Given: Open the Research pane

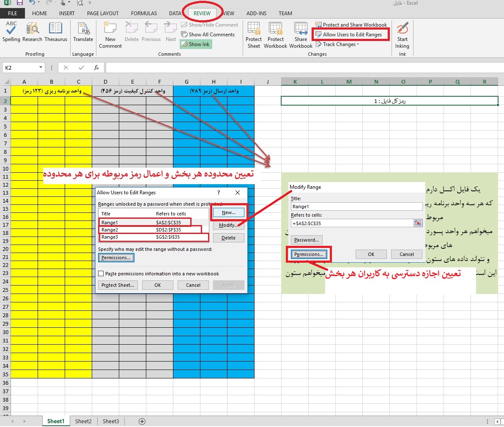Looking at the screenshot, I should click(x=32, y=31).
